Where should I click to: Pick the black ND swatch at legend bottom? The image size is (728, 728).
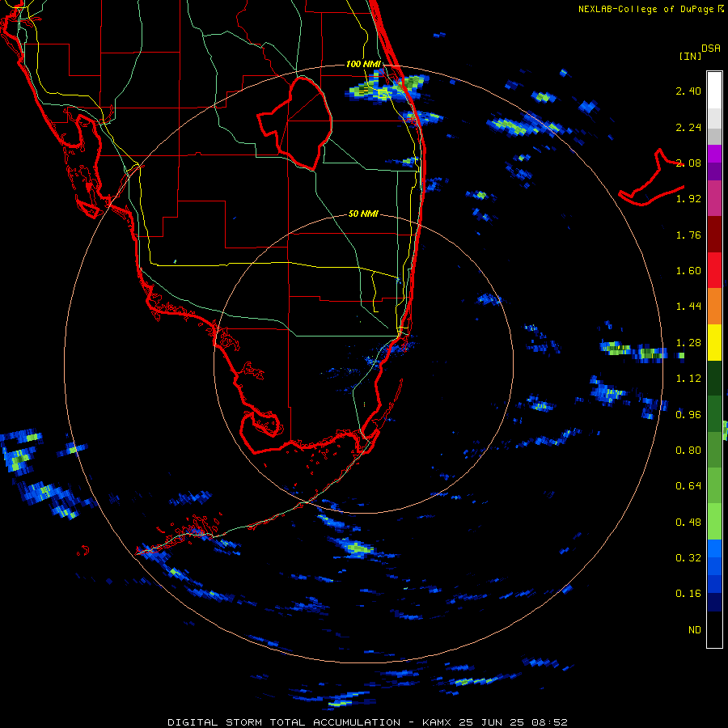click(714, 629)
